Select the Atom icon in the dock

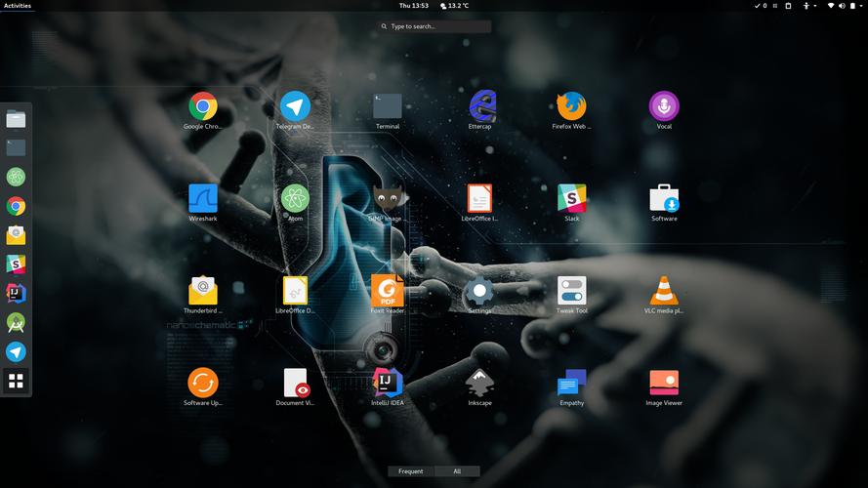(x=16, y=177)
